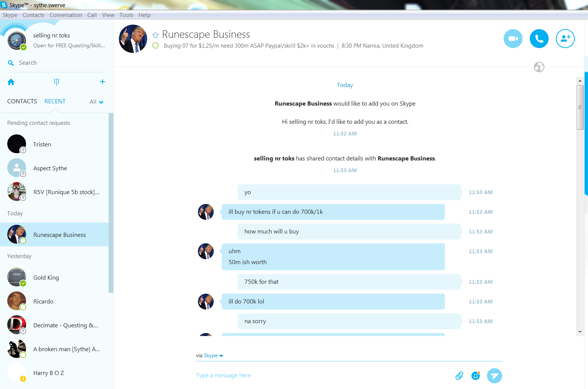Click the Decimate - Questing avatar
The image size is (588, 389).
tap(17, 325)
